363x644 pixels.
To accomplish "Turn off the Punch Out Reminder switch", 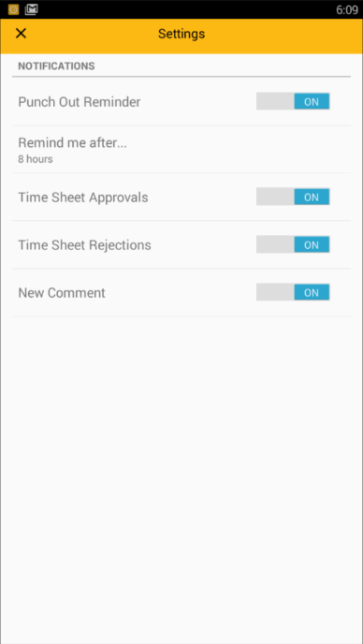I will click(x=293, y=101).
